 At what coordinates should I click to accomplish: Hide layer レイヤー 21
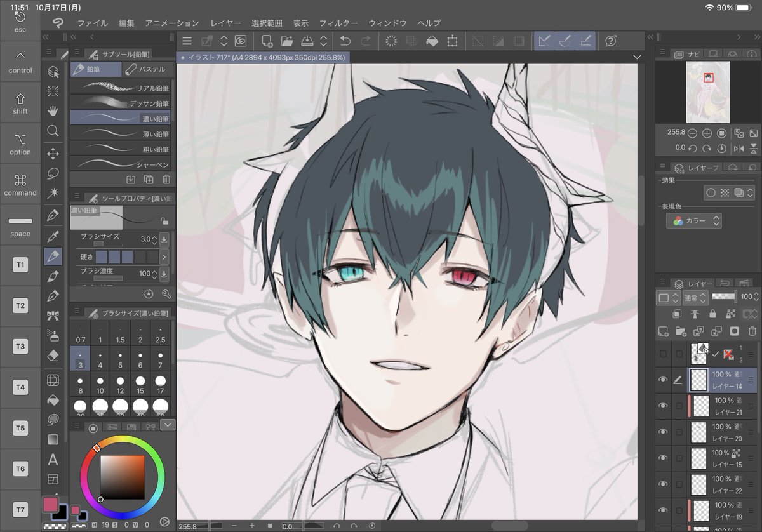(663, 406)
